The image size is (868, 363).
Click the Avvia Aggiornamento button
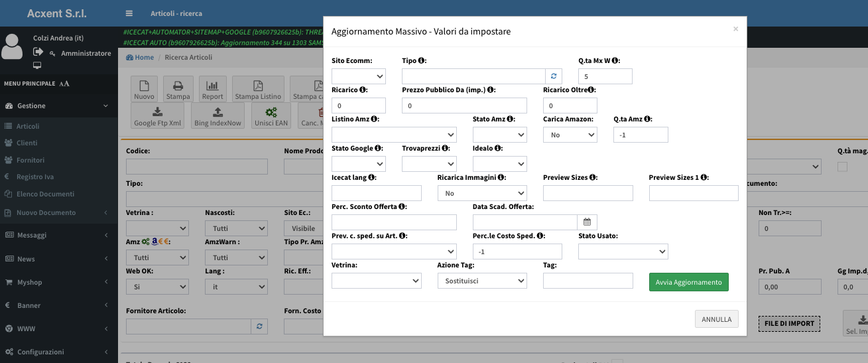tap(688, 282)
